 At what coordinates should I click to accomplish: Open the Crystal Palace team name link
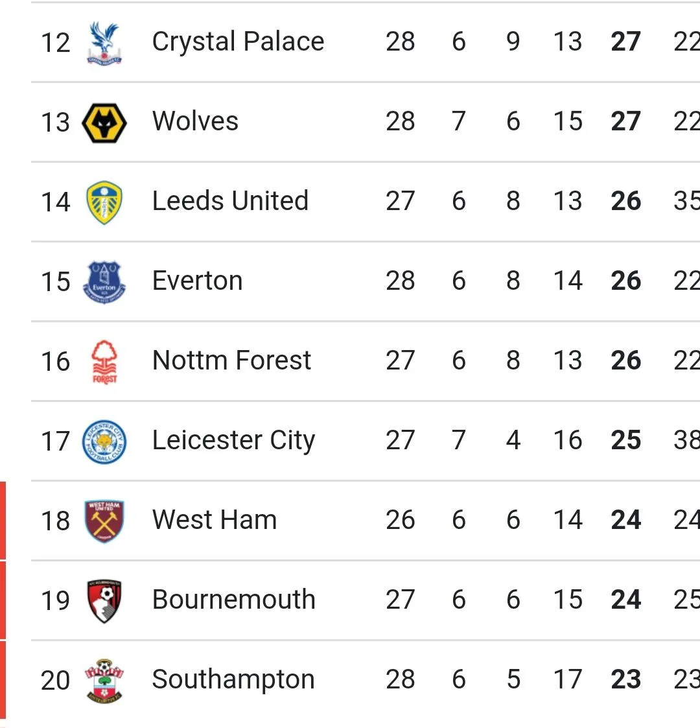(x=238, y=42)
